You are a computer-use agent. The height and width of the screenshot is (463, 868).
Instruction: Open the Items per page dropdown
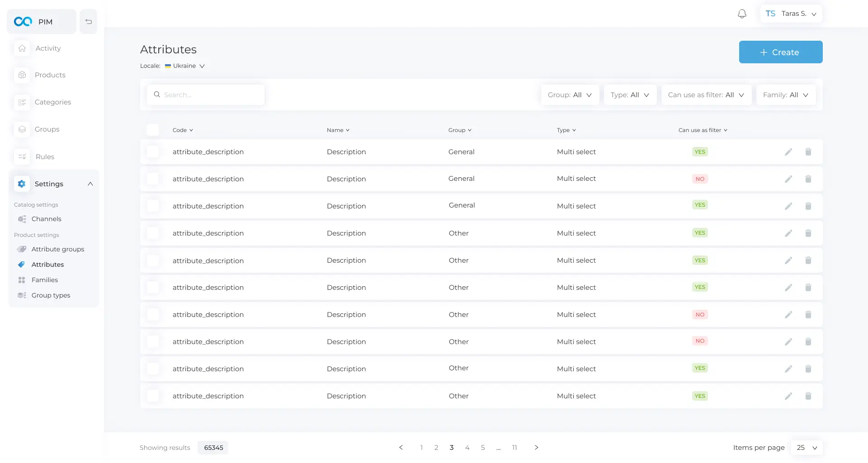coord(807,448)
